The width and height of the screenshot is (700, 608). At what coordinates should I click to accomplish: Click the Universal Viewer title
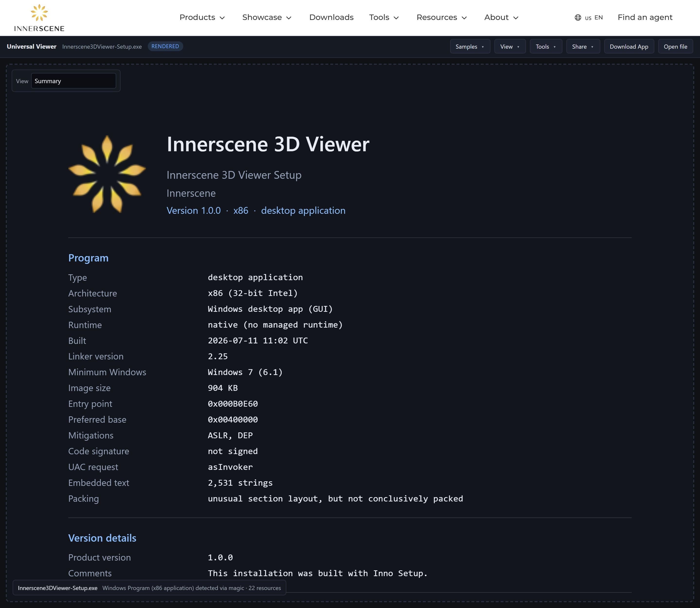click(32, 46)
